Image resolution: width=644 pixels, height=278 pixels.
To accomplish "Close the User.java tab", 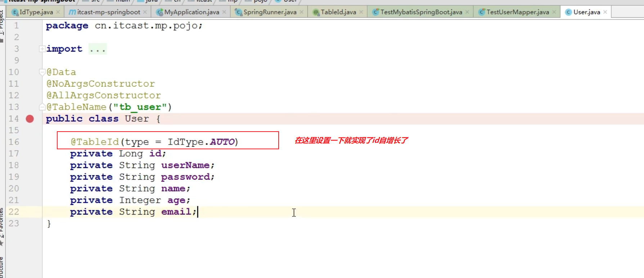I will pyautogui.click(x=605, y=12).
